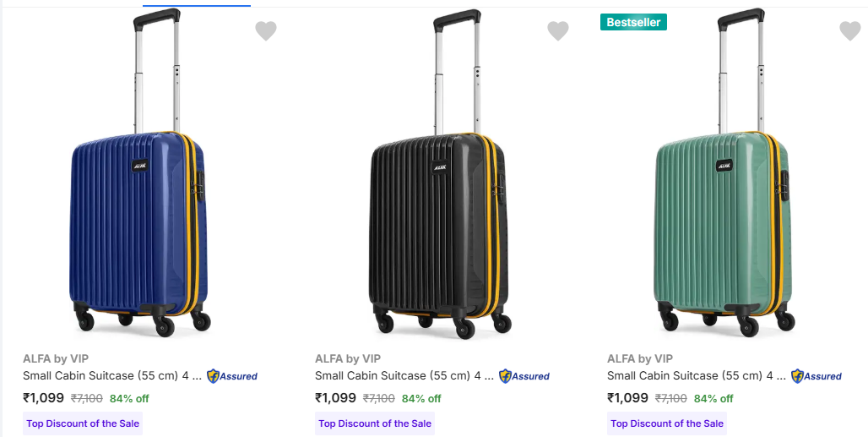Click the Top Discount of the Sale tag under the black suitcase
Image resolution: width=868 pixels, height=437 pixels.
375,423
